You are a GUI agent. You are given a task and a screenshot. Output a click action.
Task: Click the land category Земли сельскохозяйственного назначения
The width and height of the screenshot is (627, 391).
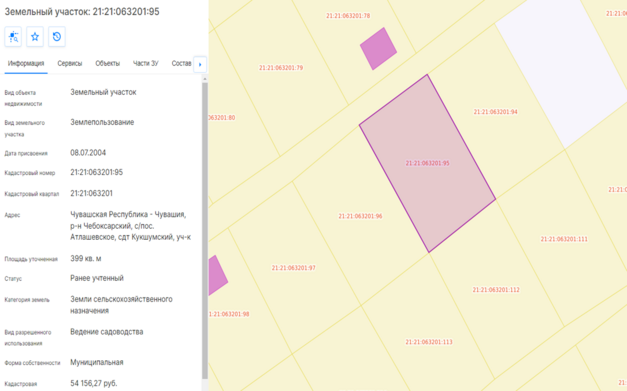[121, 305]
